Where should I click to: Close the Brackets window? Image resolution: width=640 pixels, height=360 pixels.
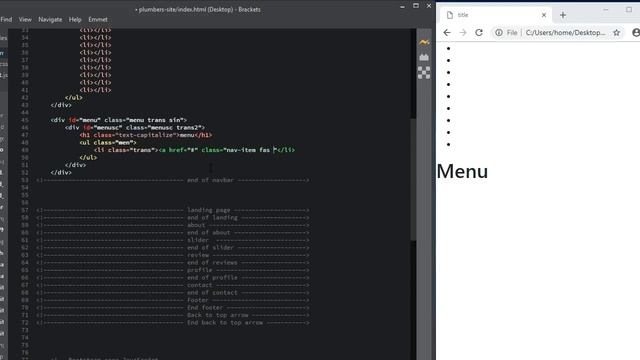coord(429,6)
